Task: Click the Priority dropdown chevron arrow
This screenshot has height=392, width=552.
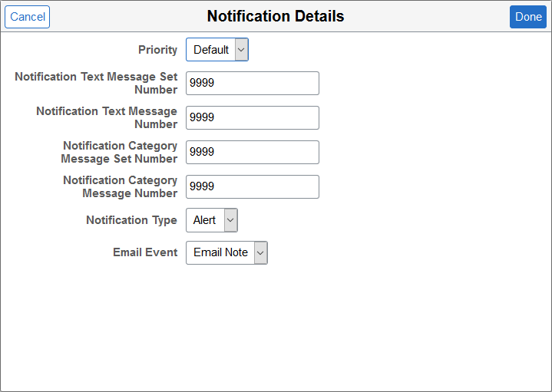Action: click(241, 50)
